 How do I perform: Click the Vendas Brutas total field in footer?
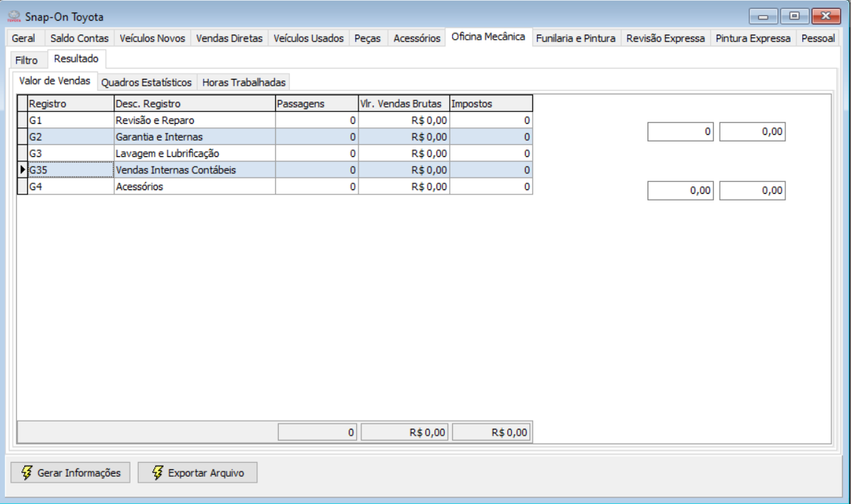point(404,433)
